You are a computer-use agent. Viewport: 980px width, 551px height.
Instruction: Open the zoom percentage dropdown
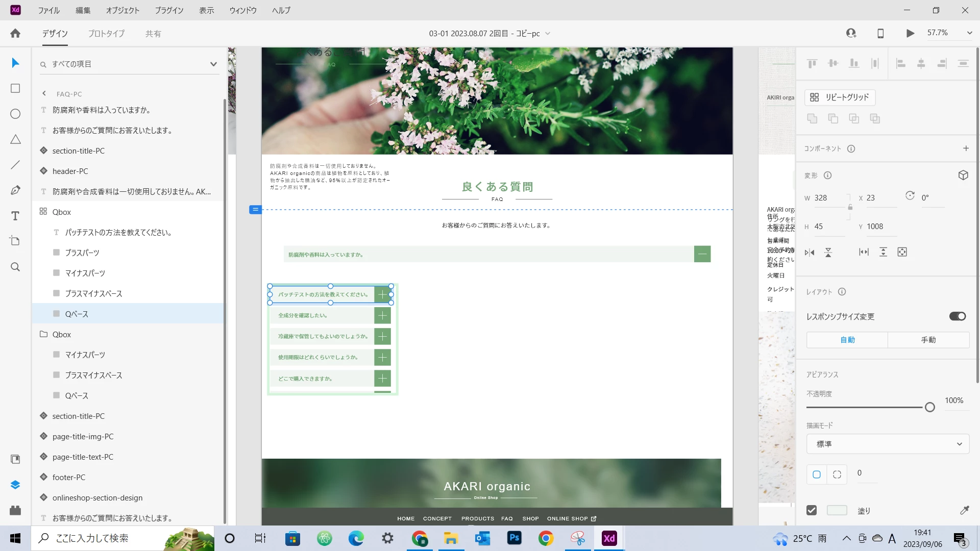(x=969, y=33)
